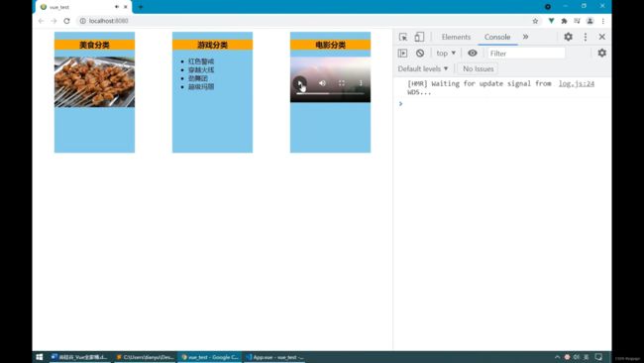Switch to the vue_test Google Chrome taskbar item

coord(210,357)
